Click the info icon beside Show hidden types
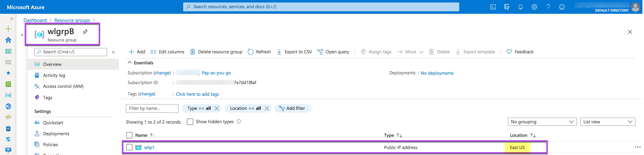The height and width of the screenshot is (155, 644). 239,121
